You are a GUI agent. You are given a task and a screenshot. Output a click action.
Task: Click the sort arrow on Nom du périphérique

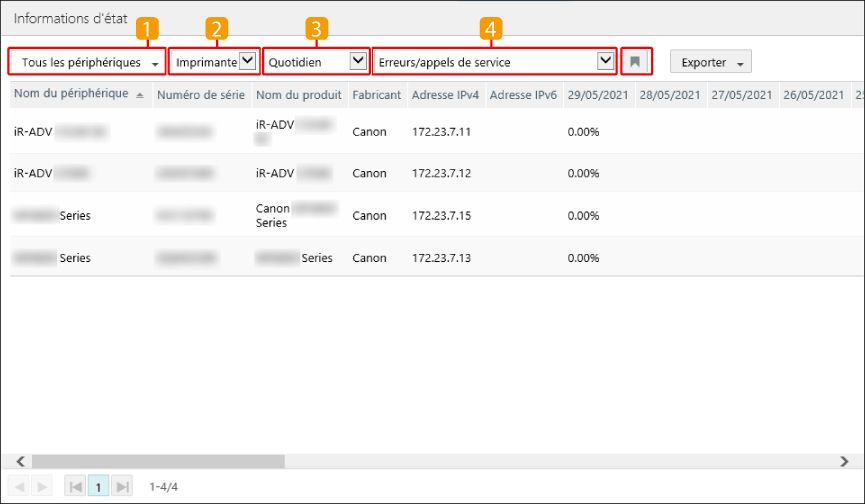pyautogui.click(x=139, y=95)
